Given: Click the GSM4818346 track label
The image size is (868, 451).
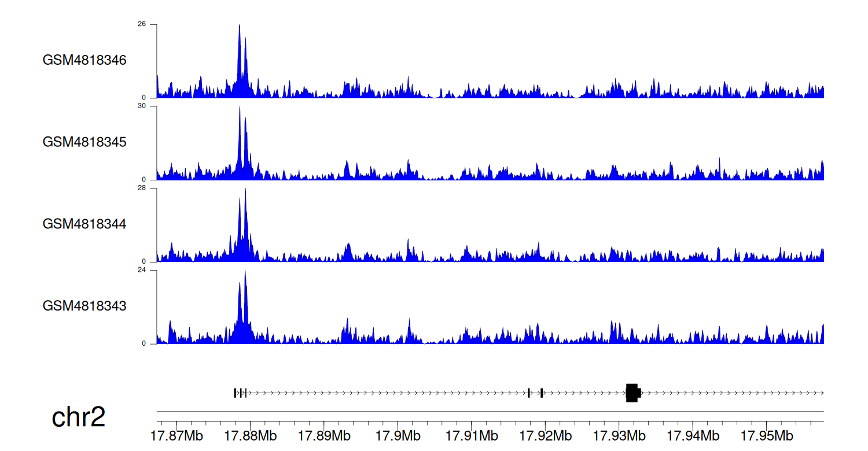Looking at the screenshot, I should pos(84,60).
